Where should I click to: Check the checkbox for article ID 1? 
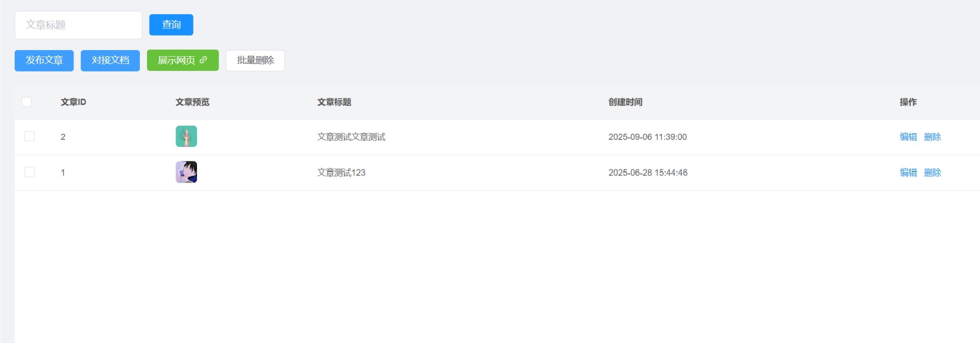tap(30, 172)
